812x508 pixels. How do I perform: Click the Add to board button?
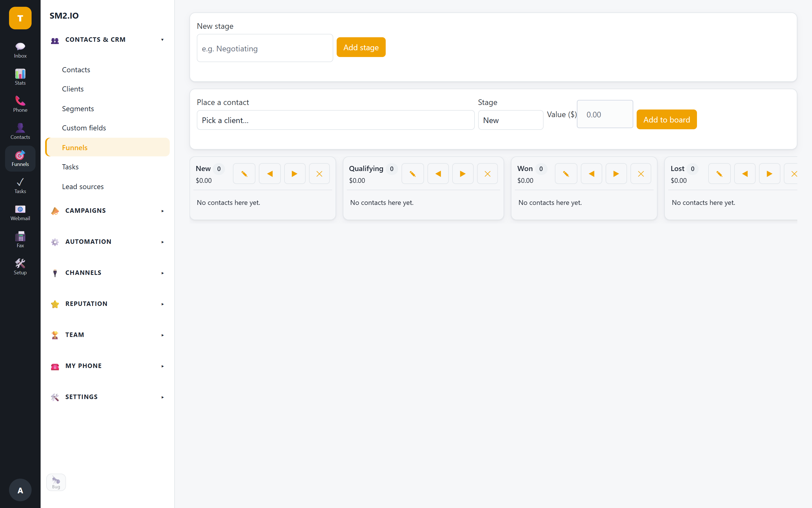pos(667,120)
